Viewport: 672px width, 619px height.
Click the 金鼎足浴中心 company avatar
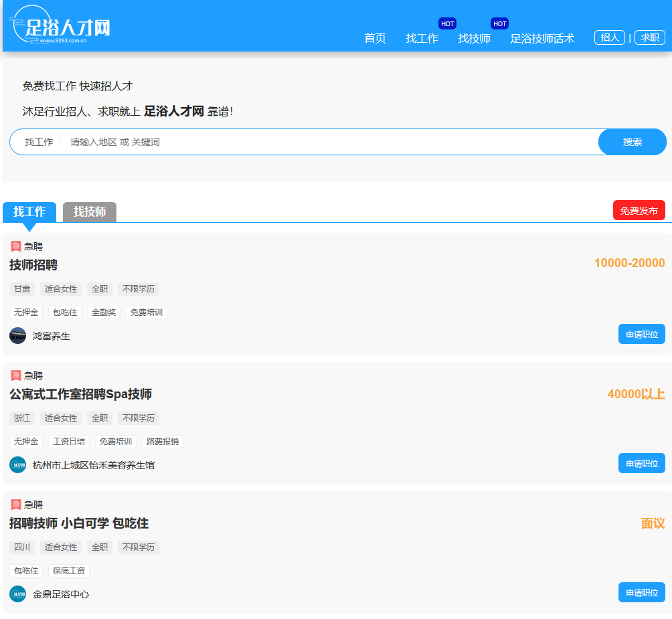point(17,594)
